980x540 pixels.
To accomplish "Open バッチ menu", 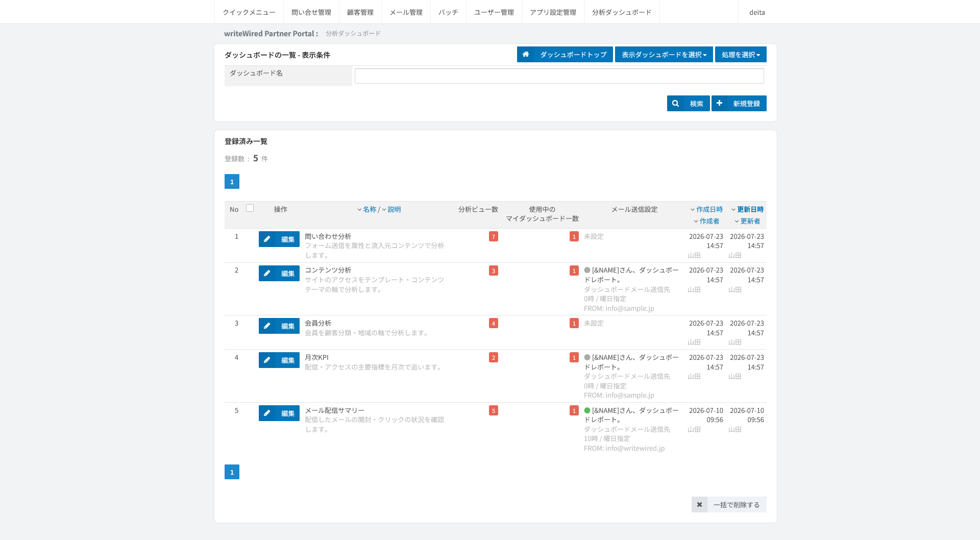I will [448, 12].
